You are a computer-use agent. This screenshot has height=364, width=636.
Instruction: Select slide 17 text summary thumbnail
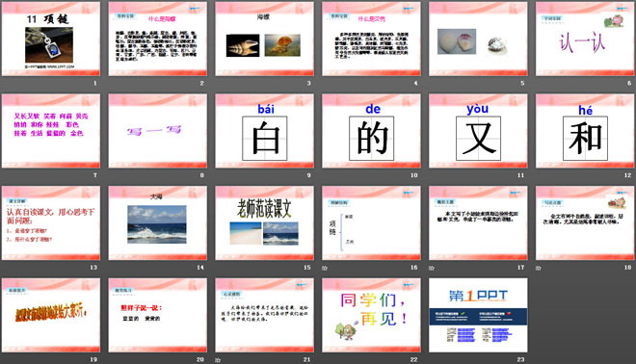478,223
